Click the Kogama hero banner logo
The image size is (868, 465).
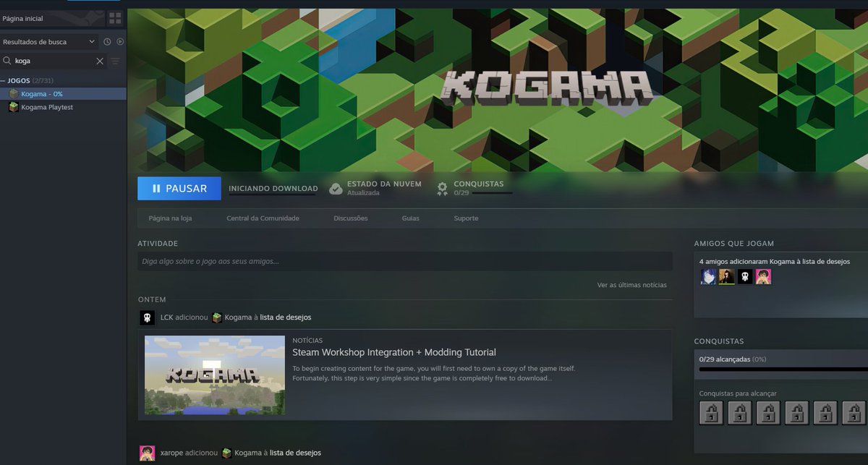(547, 88)
